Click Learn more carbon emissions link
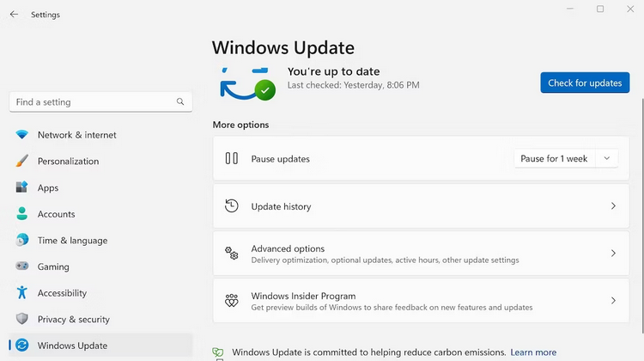 point(533,352)
